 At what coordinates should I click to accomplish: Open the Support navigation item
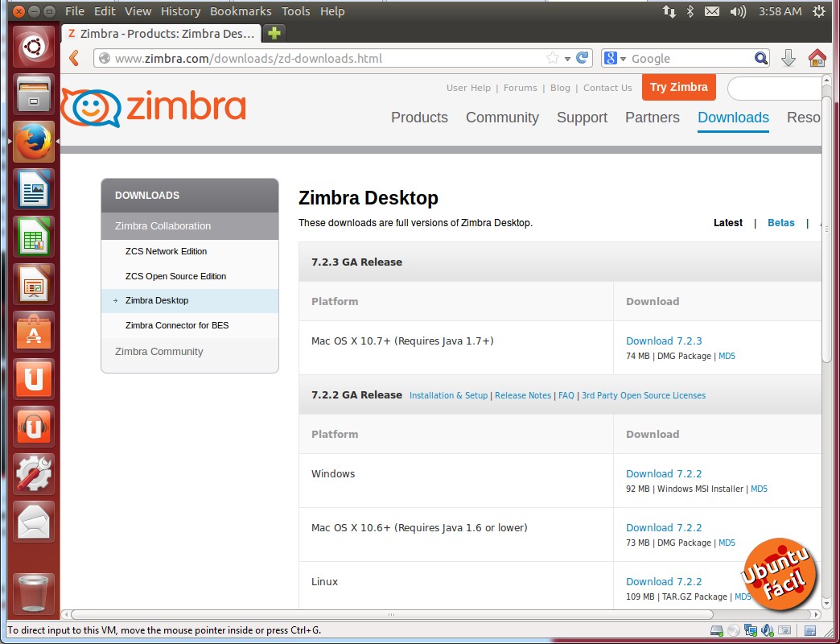tap(582, 118)
